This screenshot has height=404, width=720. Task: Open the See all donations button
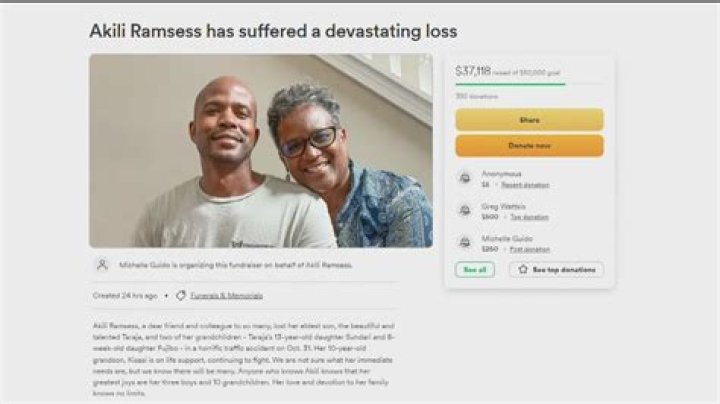475,269
